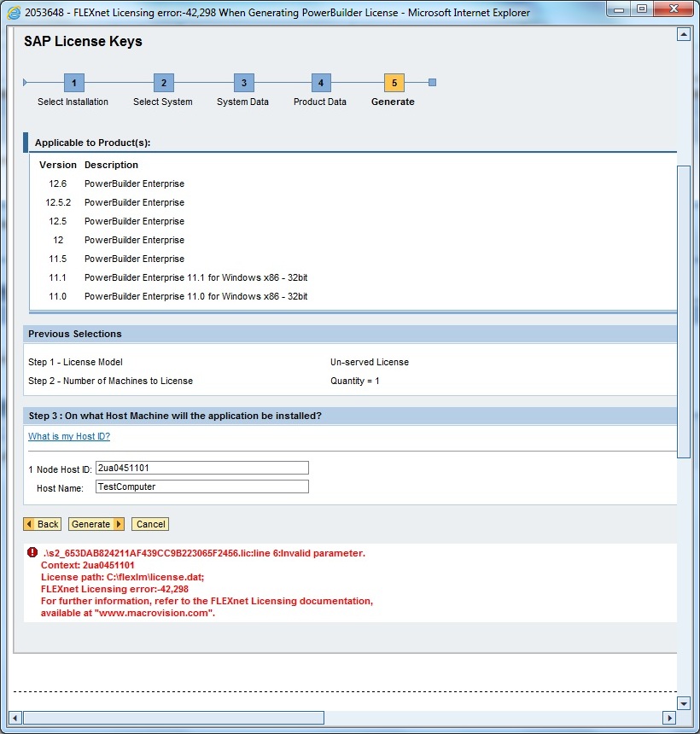Click the SAP License Keys heading
The image size is (700, 734).
83,41
